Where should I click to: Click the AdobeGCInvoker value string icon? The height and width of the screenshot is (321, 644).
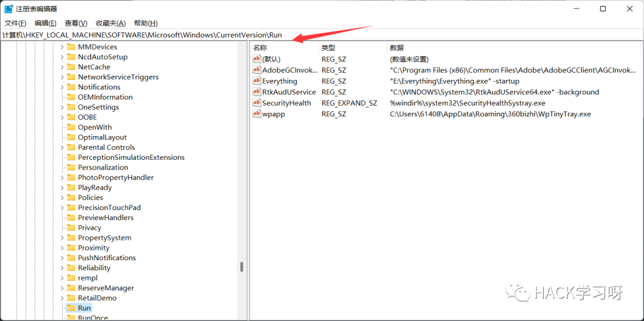(x=256, y=70)
